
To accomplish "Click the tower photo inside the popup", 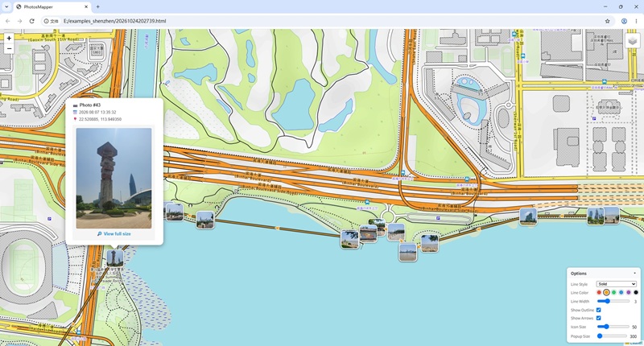I will click(114, 178).
